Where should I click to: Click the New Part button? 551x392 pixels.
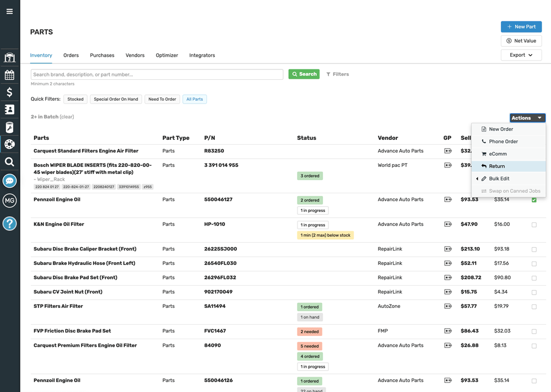pyautogui.click(x=521, y=26)
